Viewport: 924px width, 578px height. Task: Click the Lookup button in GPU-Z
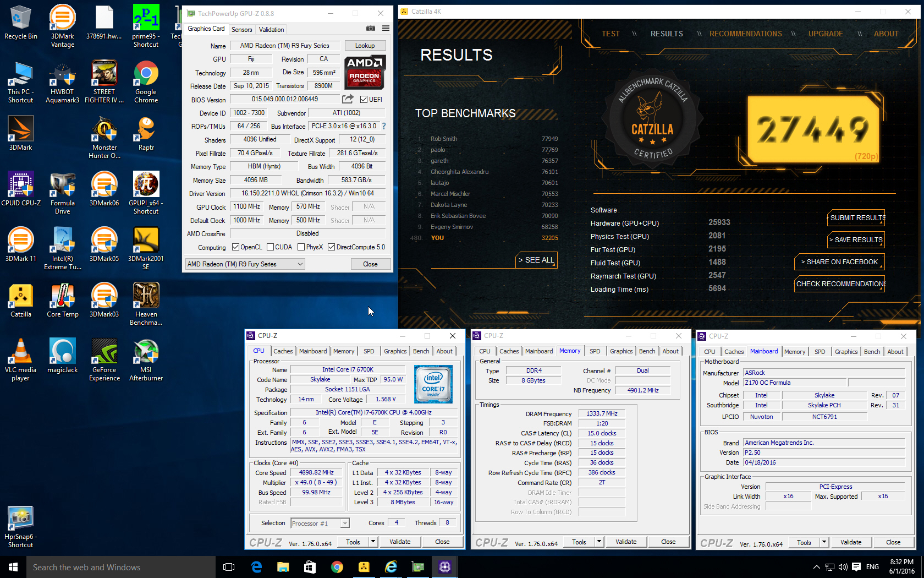pos(365,46)
